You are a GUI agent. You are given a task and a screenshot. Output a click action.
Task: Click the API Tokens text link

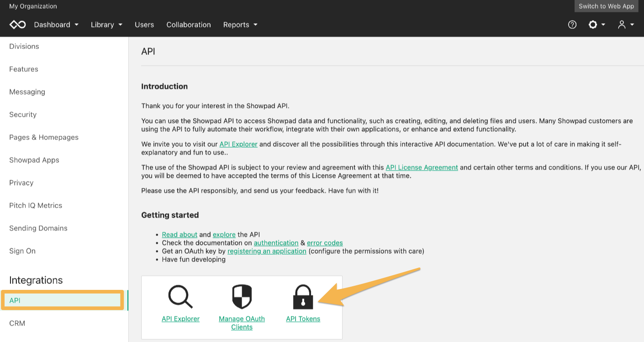point(303,319)
